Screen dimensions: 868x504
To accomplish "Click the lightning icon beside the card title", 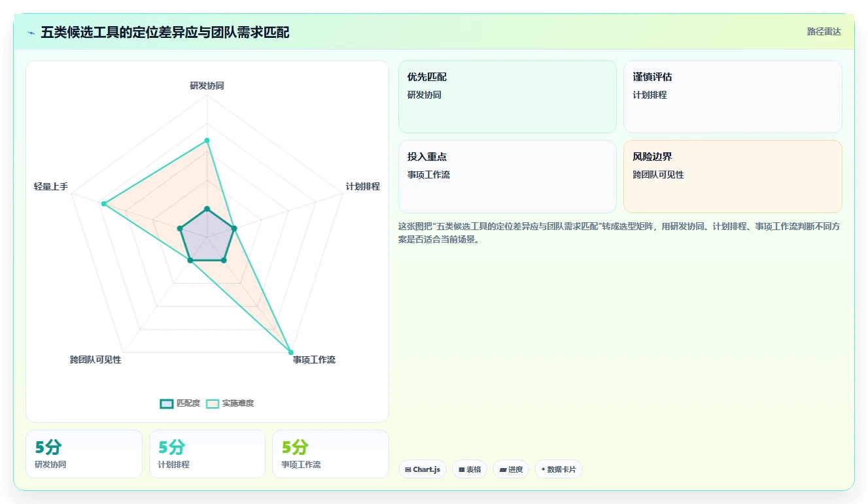I will (31, 32).
